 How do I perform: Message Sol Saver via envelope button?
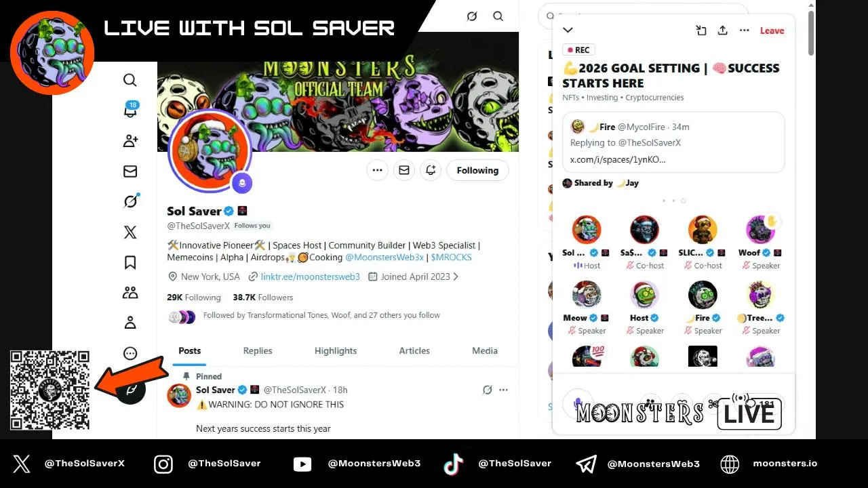404,170
